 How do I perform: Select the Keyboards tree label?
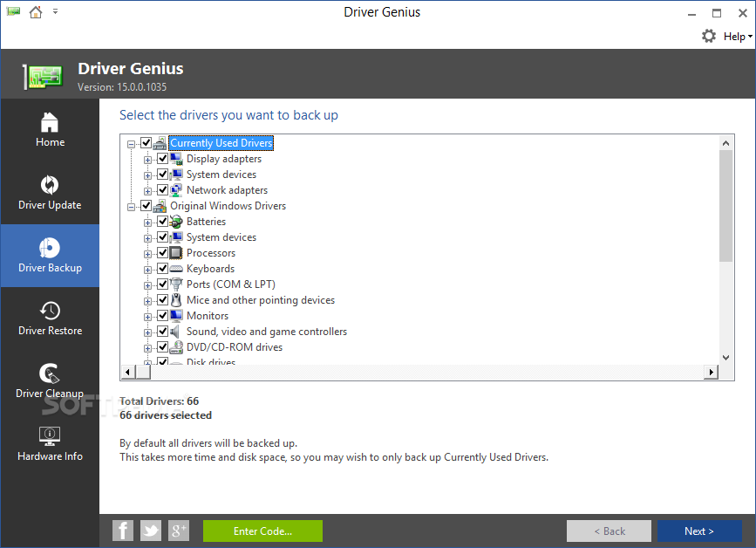pos(210,269)
